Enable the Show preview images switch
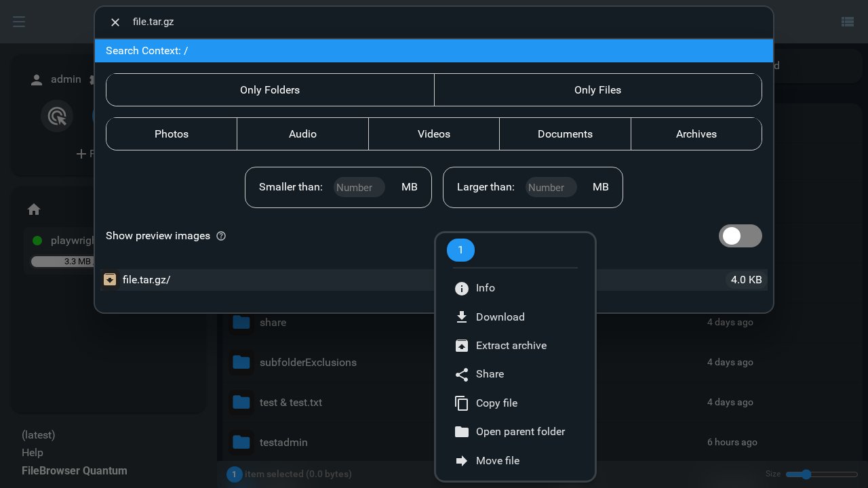The width and height of the screenshot is (868, 488). [740, 236]
